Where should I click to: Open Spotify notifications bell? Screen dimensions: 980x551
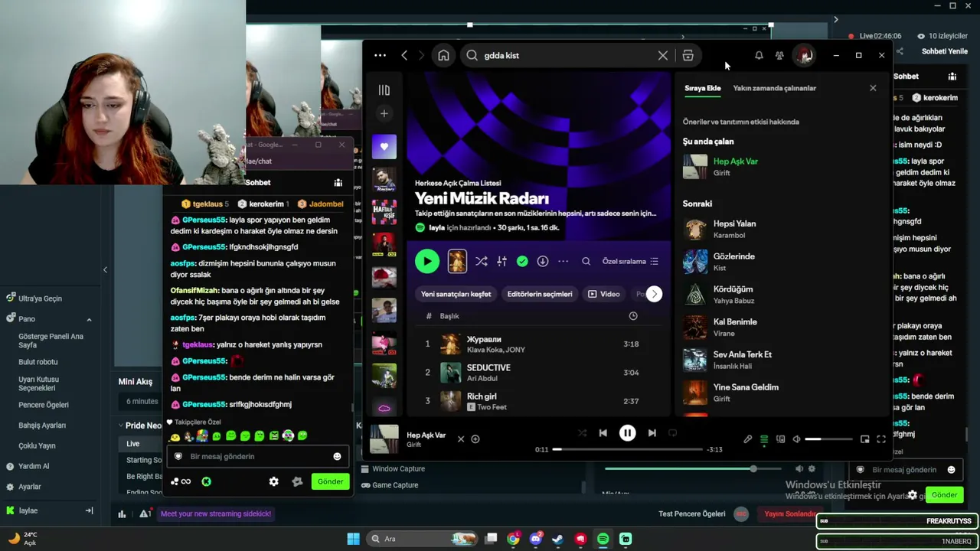(759, 55)
